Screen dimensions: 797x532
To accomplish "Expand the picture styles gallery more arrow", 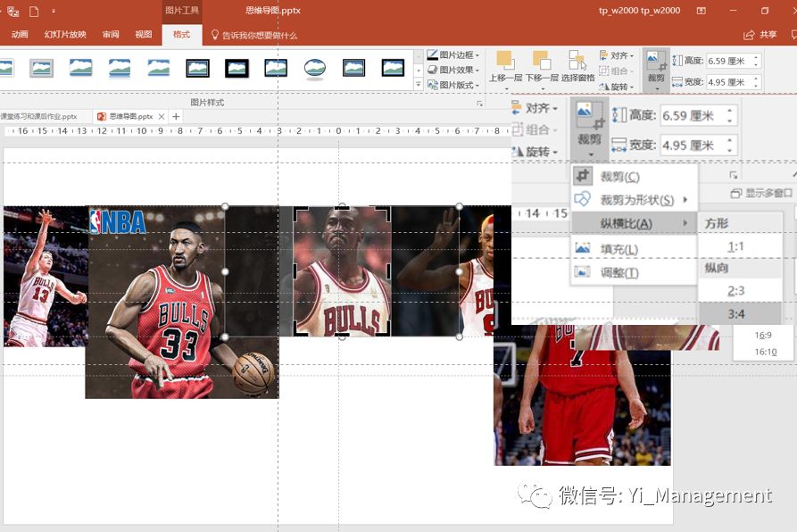I will pos(419,84).
